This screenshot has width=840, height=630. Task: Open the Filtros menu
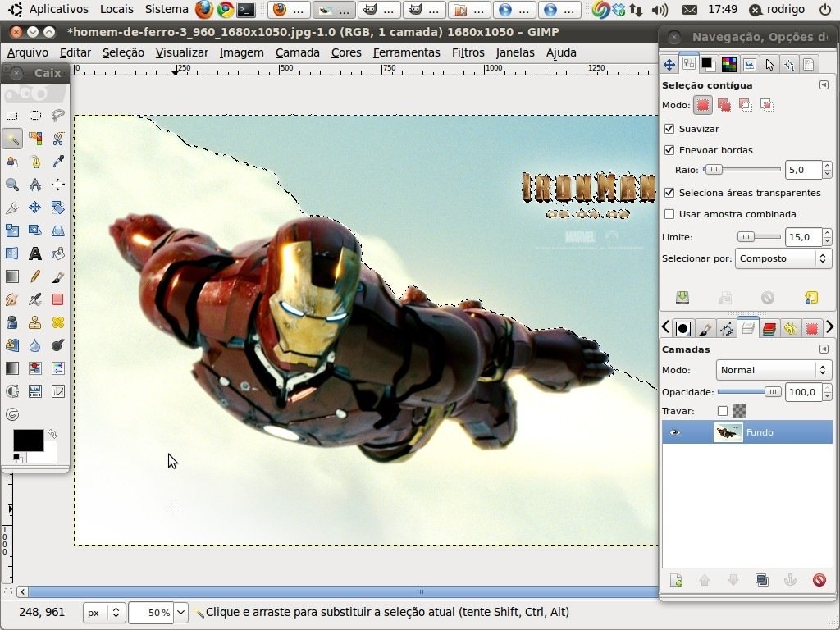[x=468, y=52]
